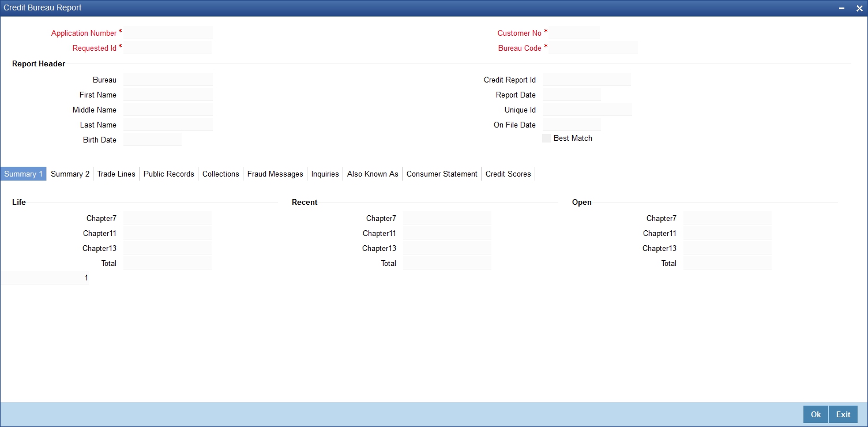The height and width of the screenshot is (427, 868).
Task: View the Also Known As tab
Action: pos(373,174)
